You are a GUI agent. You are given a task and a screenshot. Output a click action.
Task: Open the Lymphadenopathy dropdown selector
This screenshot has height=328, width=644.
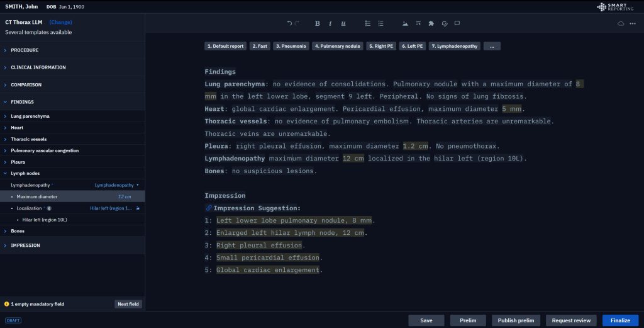pyautogui.click(x=117, y=185)
